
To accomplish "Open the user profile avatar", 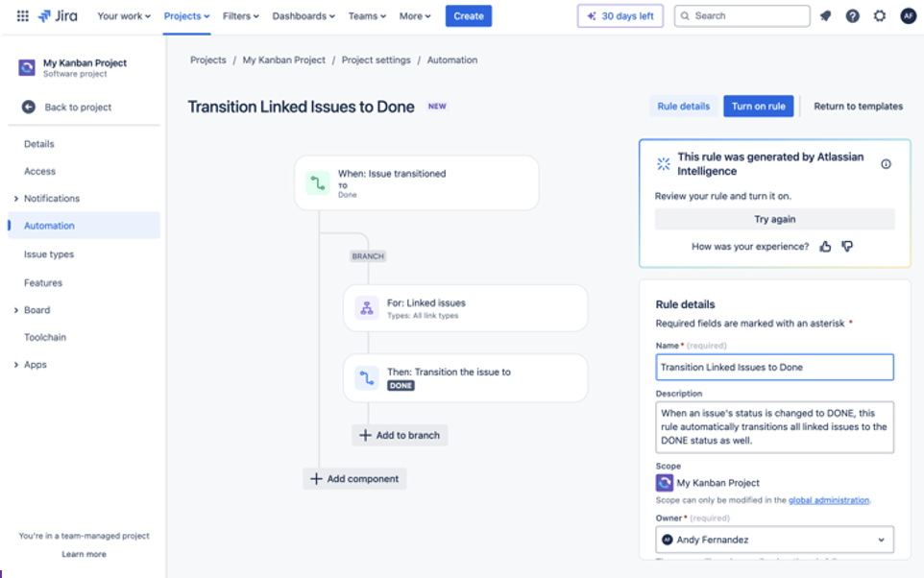I will [908, 16].
